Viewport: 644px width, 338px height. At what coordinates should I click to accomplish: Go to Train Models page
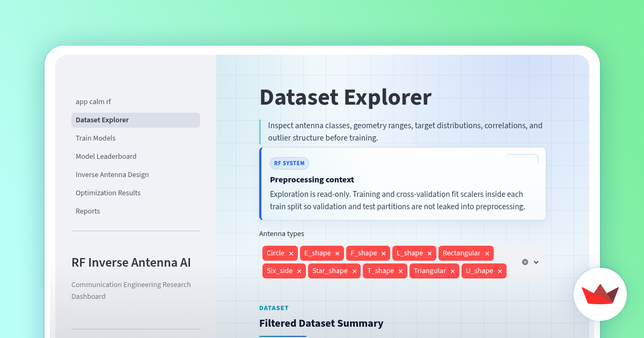[x=135, y=138]
